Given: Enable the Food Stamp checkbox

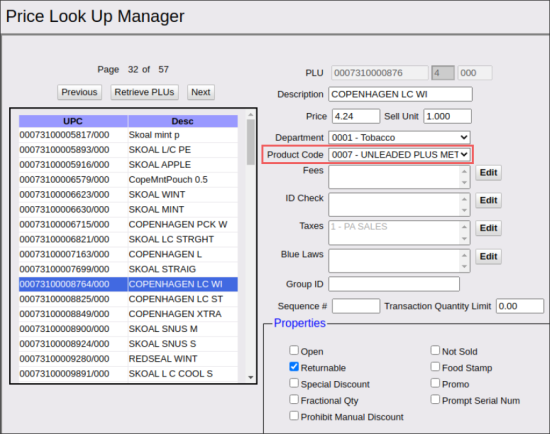Looking at the screenshot, I should click(435, 367).
